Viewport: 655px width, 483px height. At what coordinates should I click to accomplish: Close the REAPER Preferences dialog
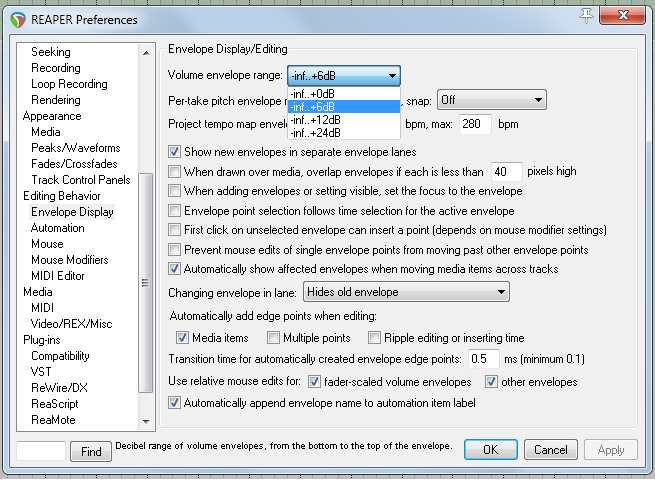(x=622, y=15)
